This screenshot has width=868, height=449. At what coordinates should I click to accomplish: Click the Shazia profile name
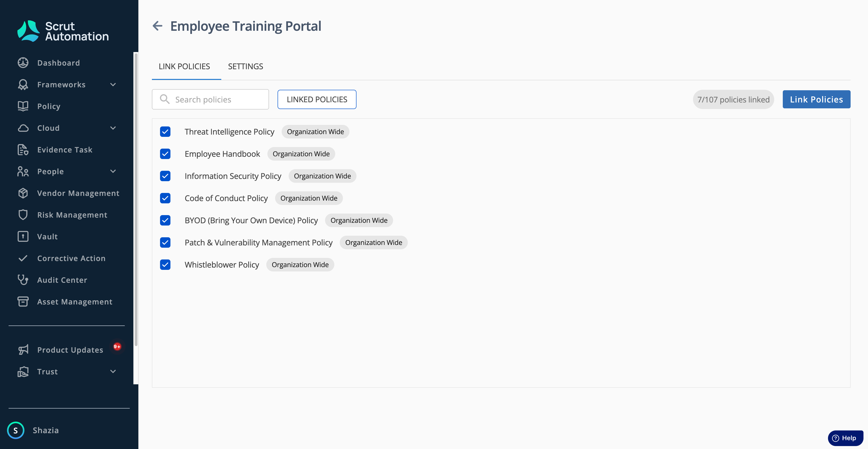[x=46, y=430]
